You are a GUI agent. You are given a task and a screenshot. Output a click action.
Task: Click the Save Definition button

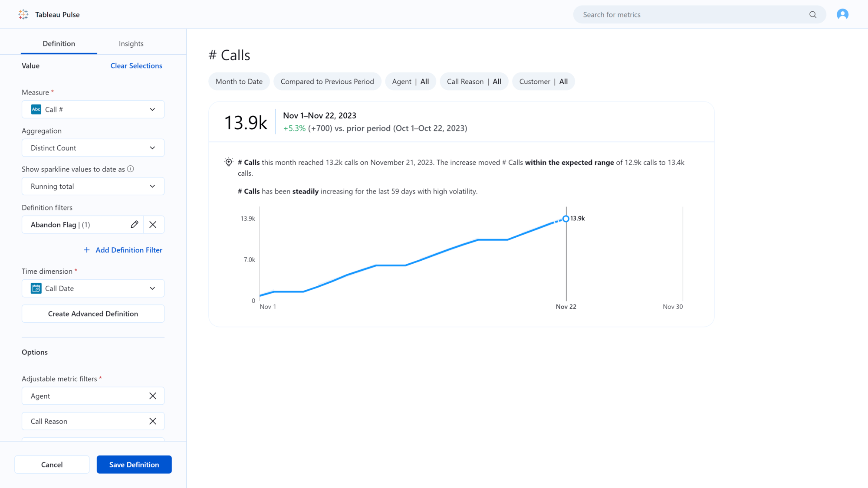point(134,464)
